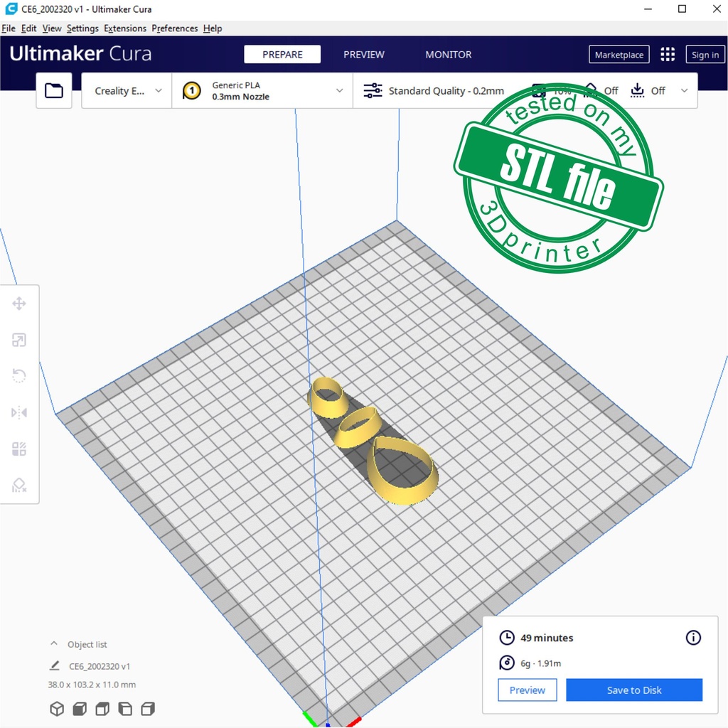Open Generic PLA material dropdown
This screenshot has height=728, width=728.
pyautogui.click(x=262, y=91)
